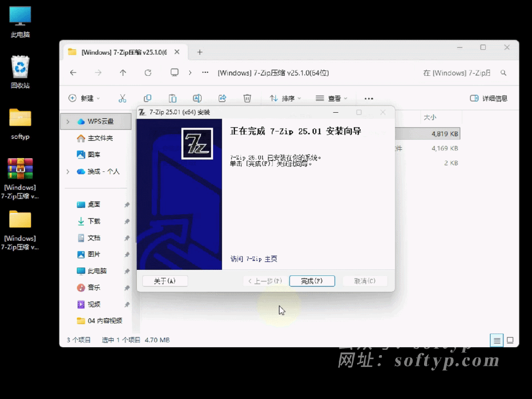Go back in File Explorer
Viewport: 532px width, 399px height.
point(73,72)
